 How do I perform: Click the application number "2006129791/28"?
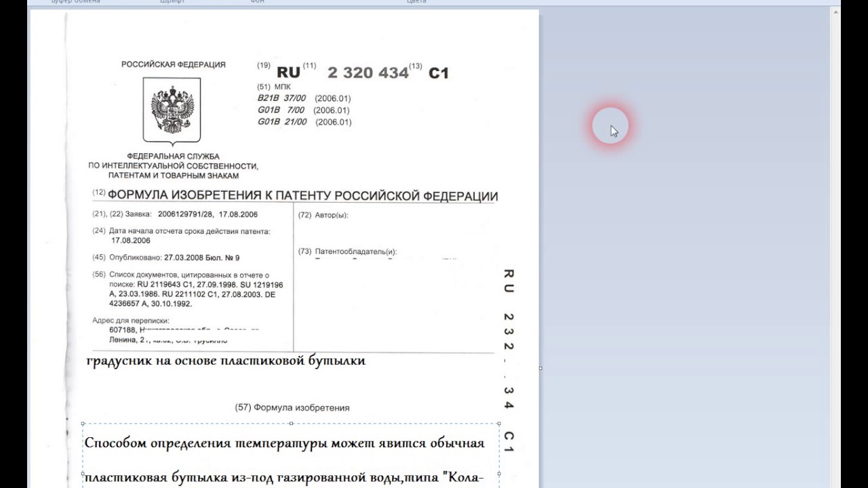185,214
